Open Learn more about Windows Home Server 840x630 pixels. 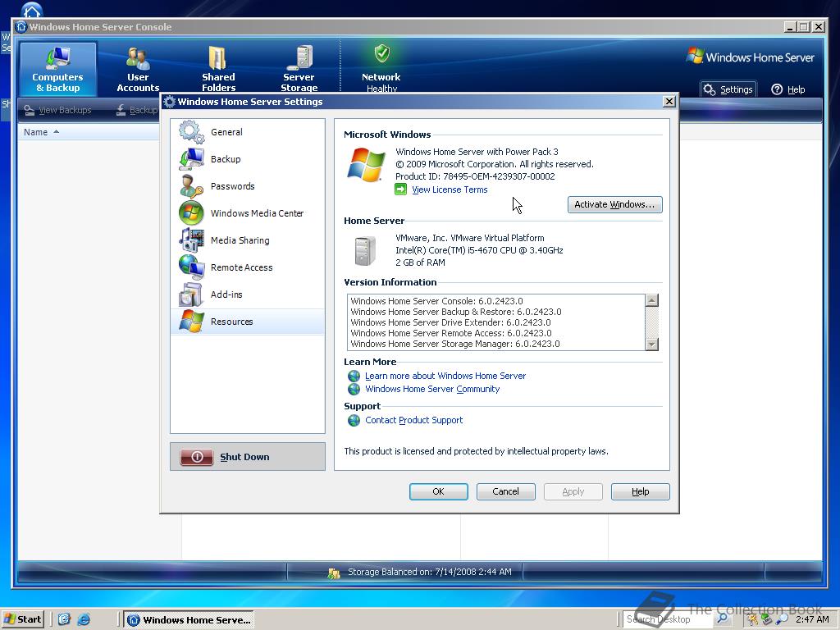tap(445, 376)
